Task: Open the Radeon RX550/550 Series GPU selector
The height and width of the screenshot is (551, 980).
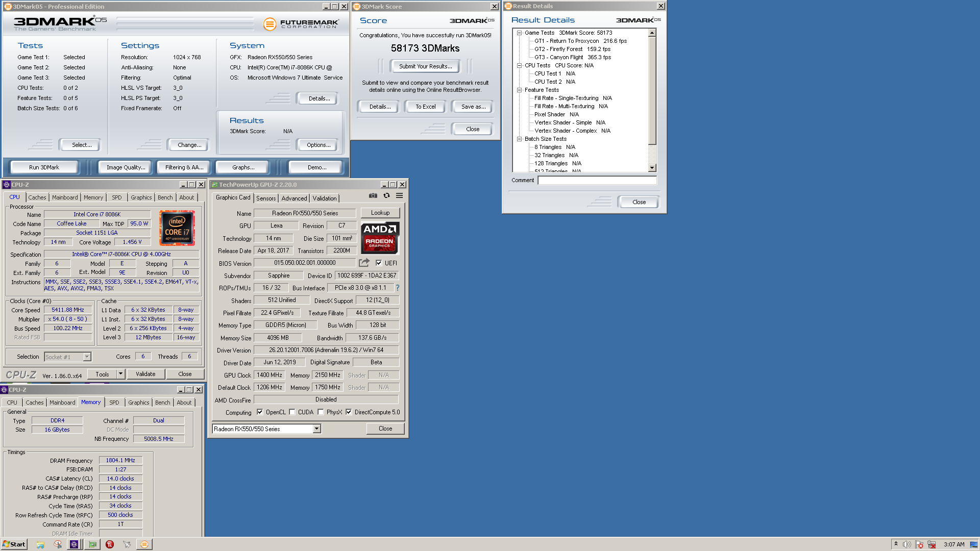Action: pyautogui.click(x=266, y=429)
